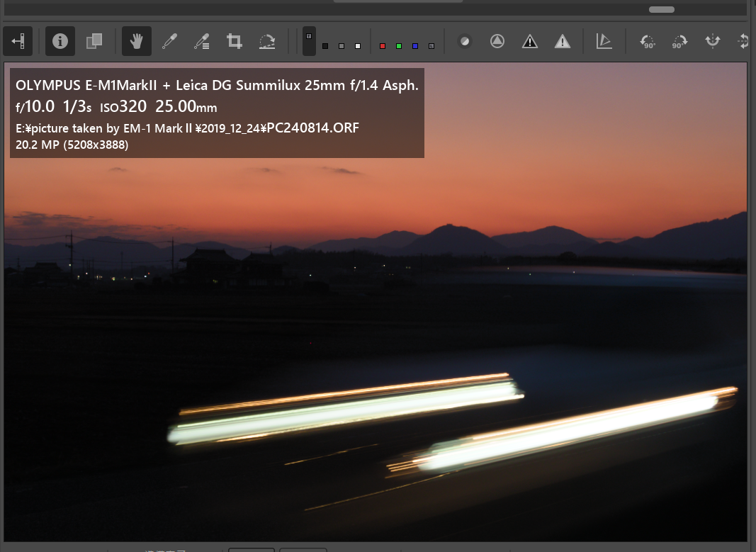
Task: Toggle the focus mask preview
Action: pos(465,41)
